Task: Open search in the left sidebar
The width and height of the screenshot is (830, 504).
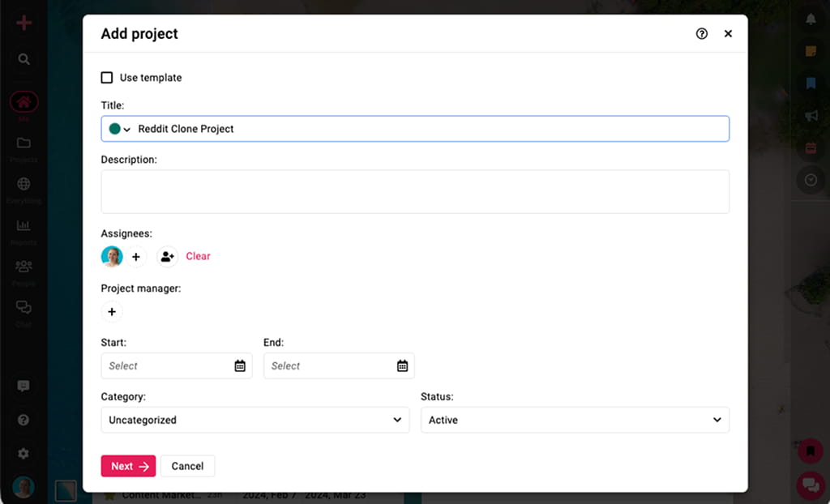Action: [24, 59]
